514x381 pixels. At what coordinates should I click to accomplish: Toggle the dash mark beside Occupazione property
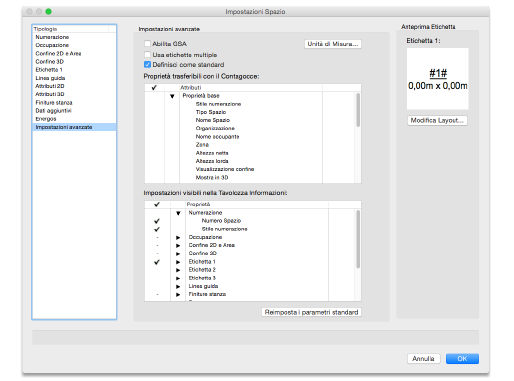pos(157,237)
